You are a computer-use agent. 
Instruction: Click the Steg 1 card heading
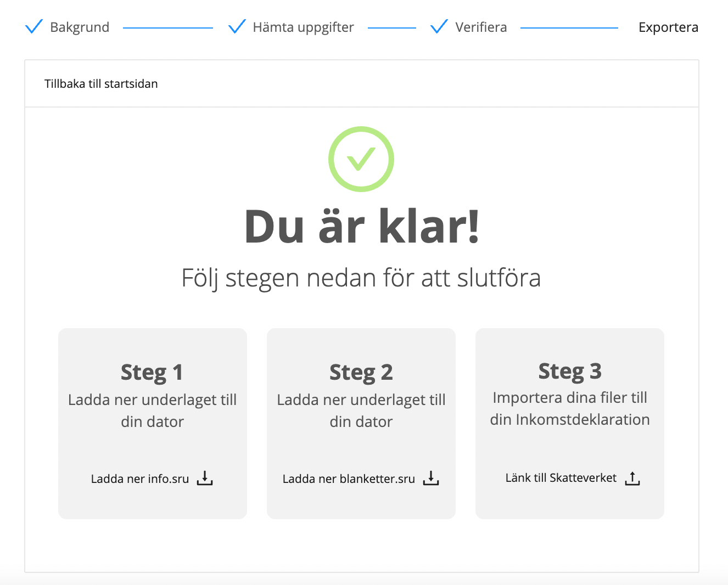(x=152, y=372)
